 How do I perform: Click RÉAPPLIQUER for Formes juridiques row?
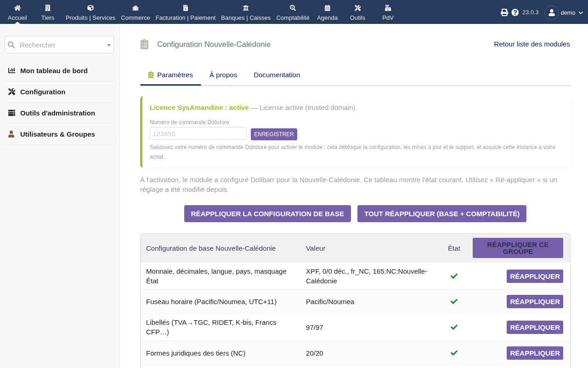[x=535, y=353]
